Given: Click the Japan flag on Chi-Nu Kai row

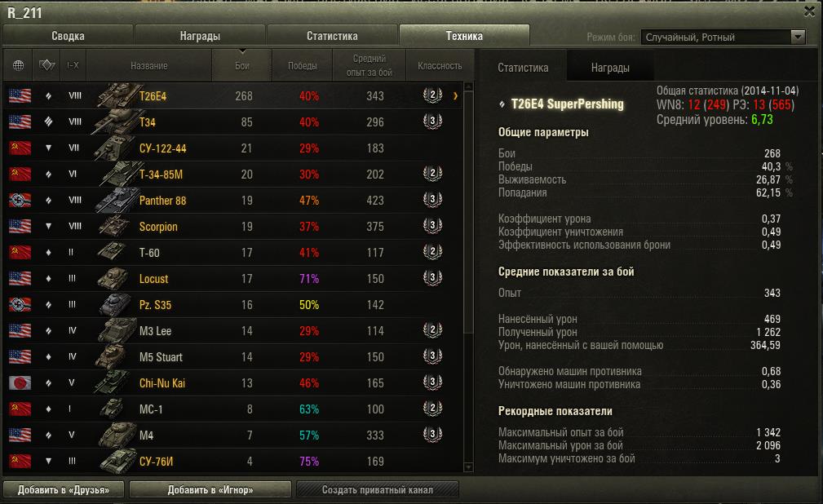Looking at the screenshot, I should point(20,382).
